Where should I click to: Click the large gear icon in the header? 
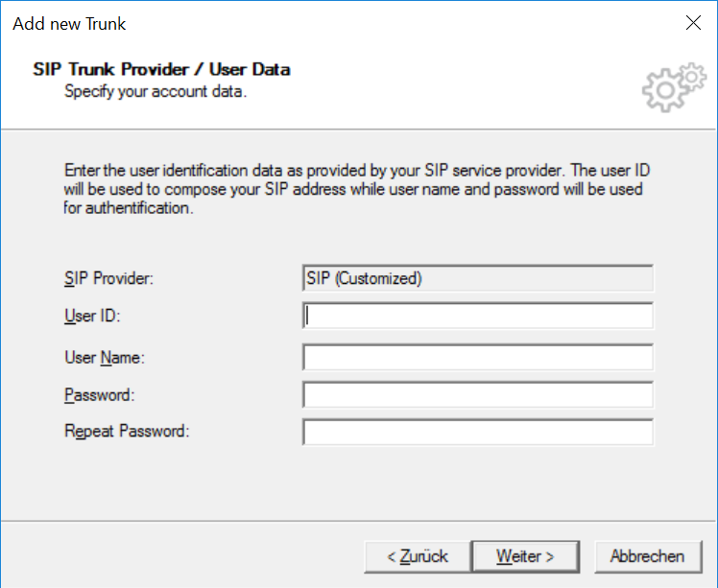point(663,90)
